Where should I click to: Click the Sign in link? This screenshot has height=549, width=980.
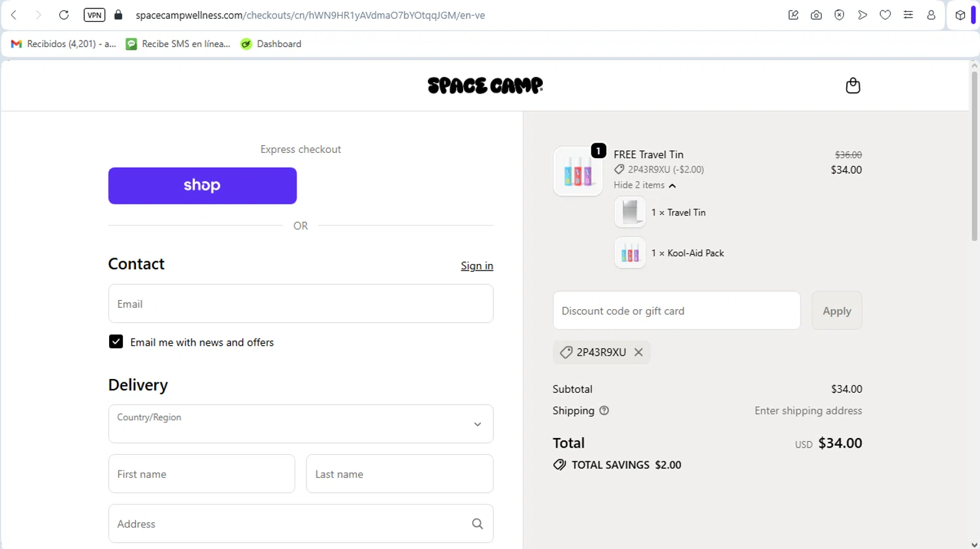click(x=476, y=265)
